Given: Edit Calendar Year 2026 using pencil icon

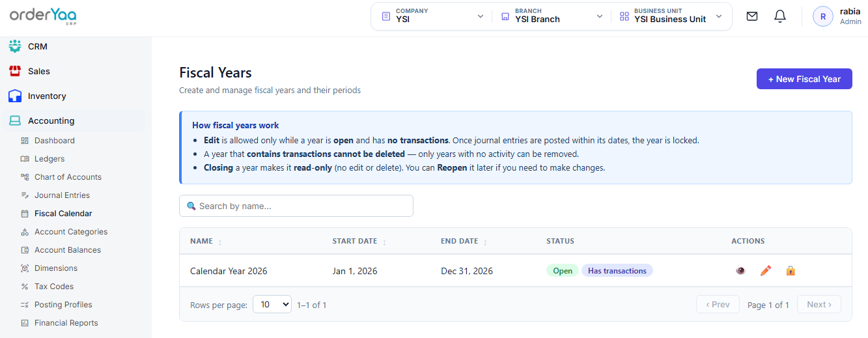Looking at the screenshot, I should click(766, 271).
